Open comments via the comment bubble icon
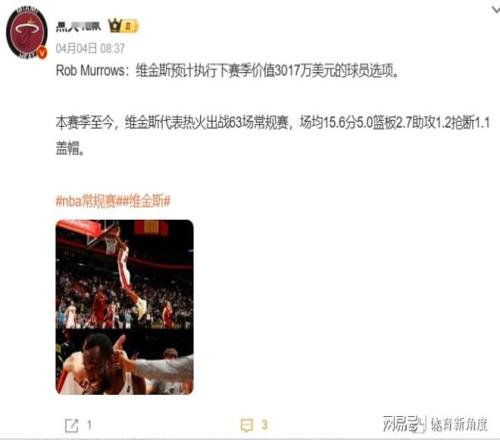 tap(247, 425)
